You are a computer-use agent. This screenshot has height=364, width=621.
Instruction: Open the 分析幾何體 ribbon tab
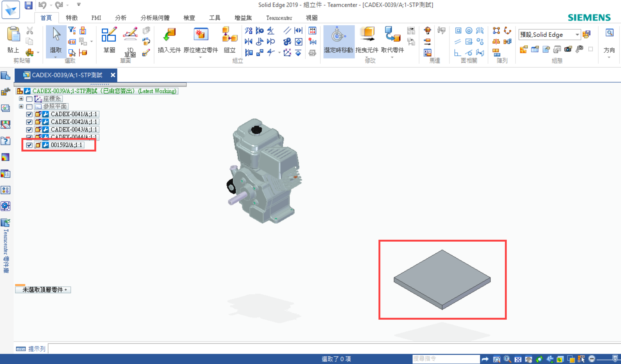pyautogui.click(x=155, y=18)
